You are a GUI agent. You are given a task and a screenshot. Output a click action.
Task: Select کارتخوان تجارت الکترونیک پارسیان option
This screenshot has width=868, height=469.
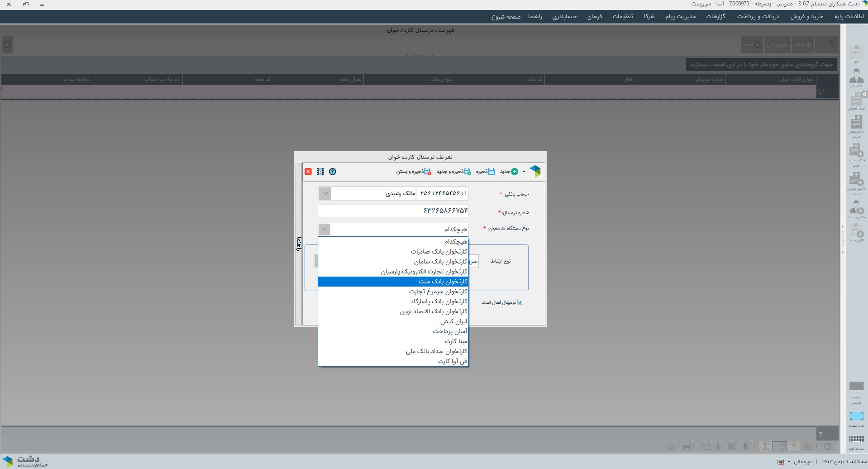coord(393,272)
